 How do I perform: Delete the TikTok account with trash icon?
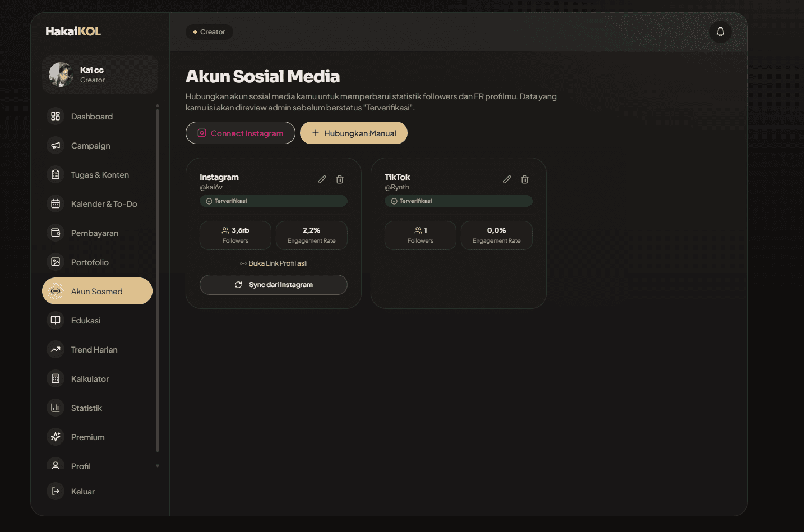pyautogui.click(x=525, y=179)
